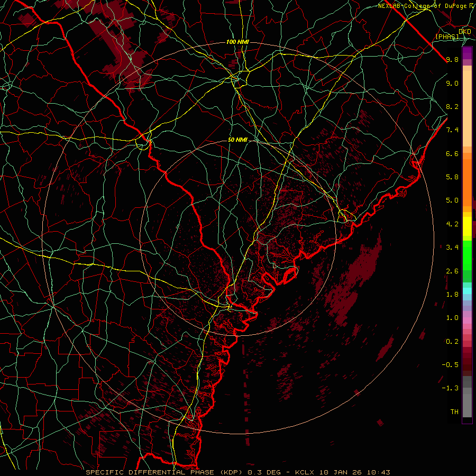This screenshot has width=476, height=476.
Task: Click the -1.3 value on the color scale
Action: click(450, 388)
